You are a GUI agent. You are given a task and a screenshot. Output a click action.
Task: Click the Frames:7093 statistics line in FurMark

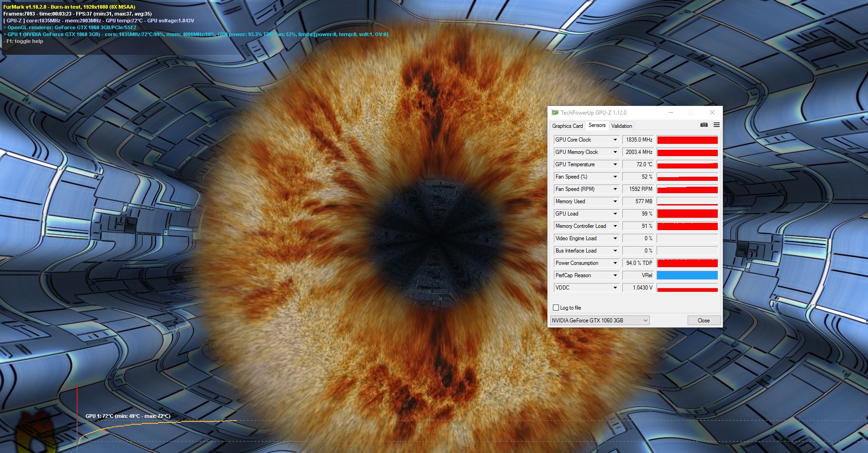click(x=77, y=14)
